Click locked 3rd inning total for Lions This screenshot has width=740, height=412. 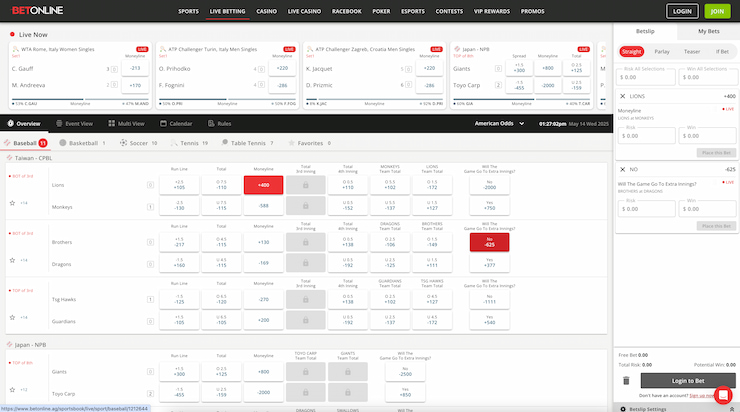click(x=305, y=185)
